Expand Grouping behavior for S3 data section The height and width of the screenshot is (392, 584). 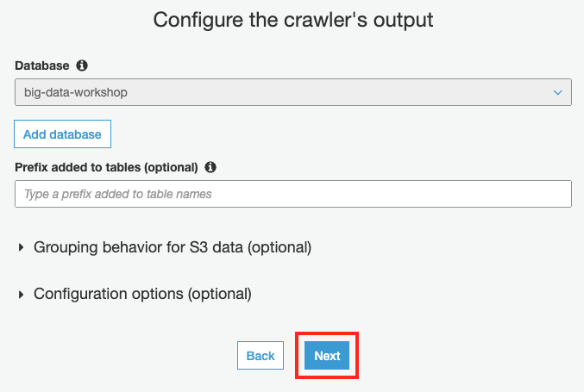click(x=172, y=247)
